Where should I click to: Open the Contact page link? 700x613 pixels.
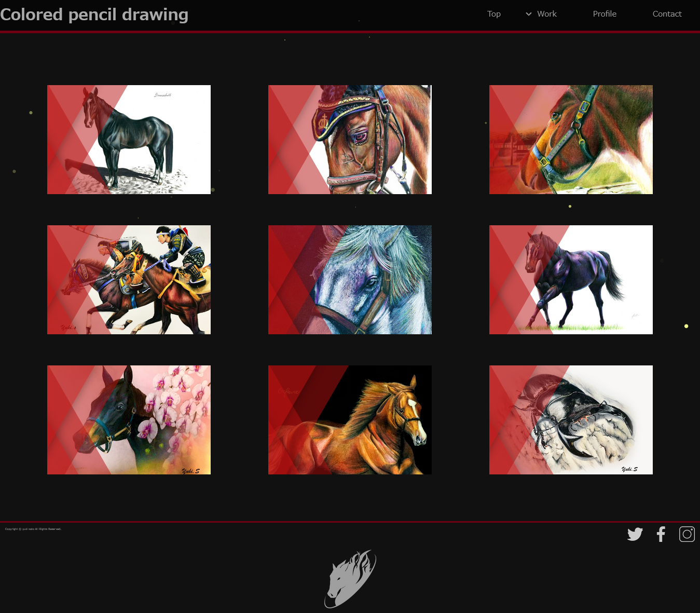click(x=667, y=14)
